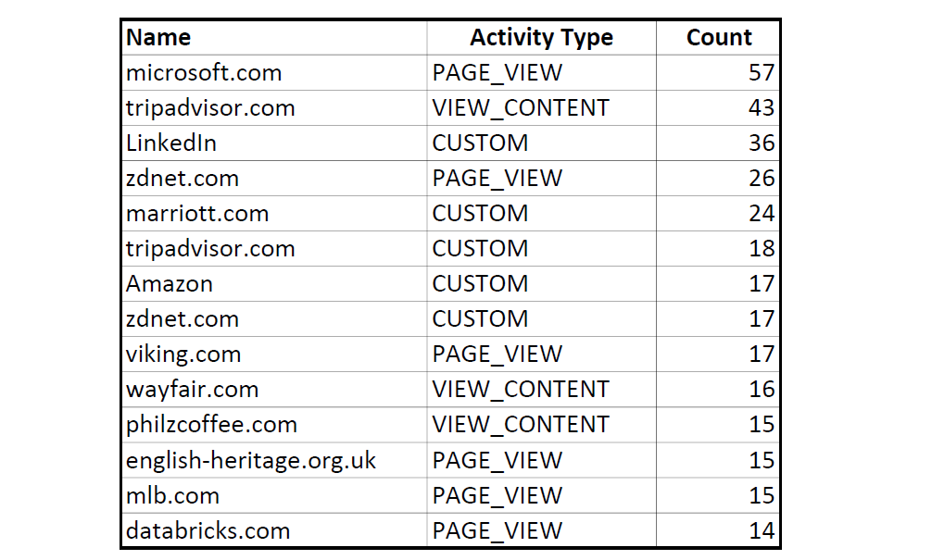The height and width of the screenshot is (560, 932).
Task: Select the count cell for marriott.com
Action: [718, 214]
